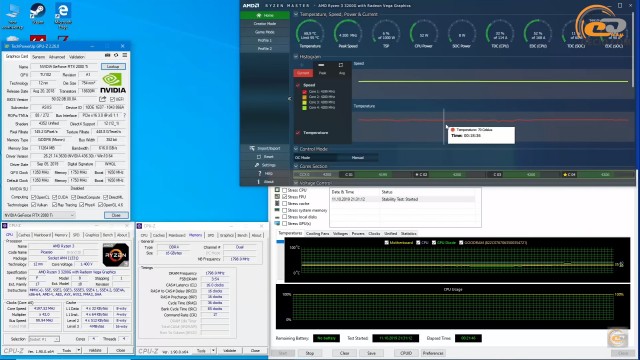Open the GPU-Z screenshot camera icon
640x360 pixels.
point(107,55)
